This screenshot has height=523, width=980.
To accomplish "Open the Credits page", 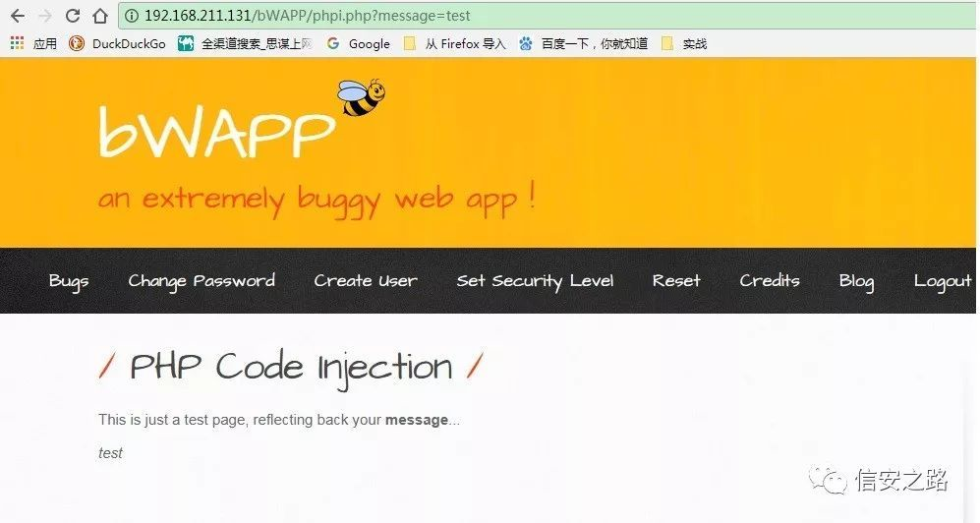I will point(770,281).
